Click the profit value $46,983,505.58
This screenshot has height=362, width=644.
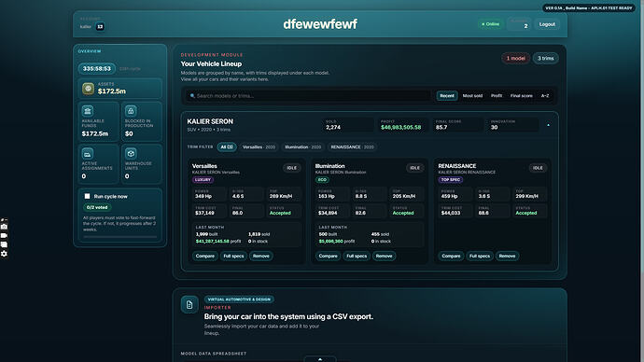click(x=400, y=127)
